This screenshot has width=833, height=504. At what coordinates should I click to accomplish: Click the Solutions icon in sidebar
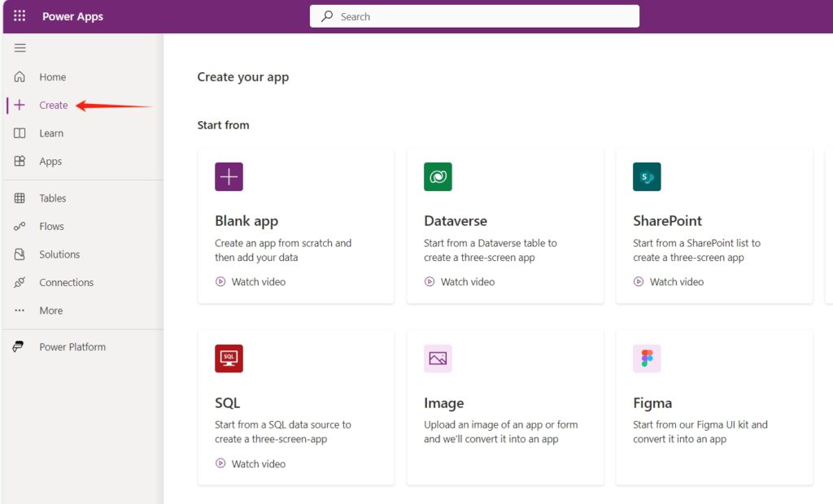click(x=20, y=254)
